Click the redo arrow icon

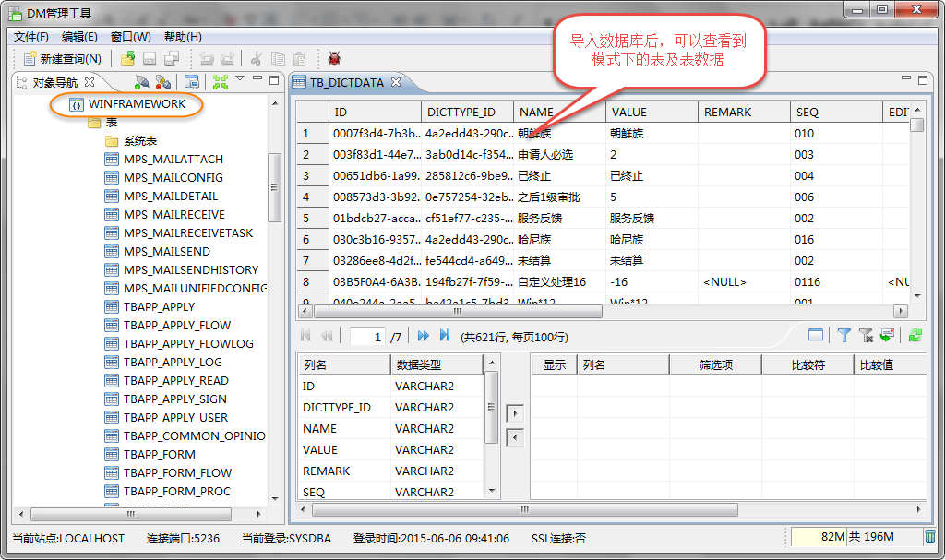pyautogui.click(x=228, y=58)
